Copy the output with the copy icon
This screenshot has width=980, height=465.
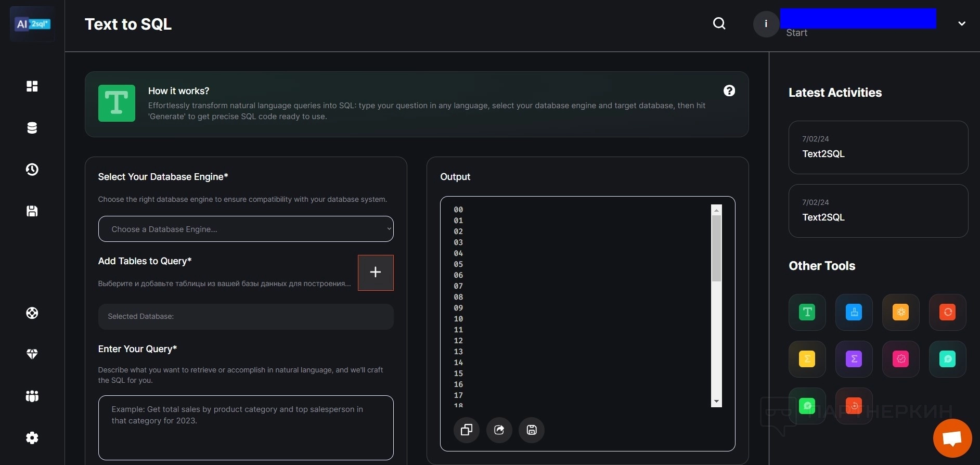467,430
